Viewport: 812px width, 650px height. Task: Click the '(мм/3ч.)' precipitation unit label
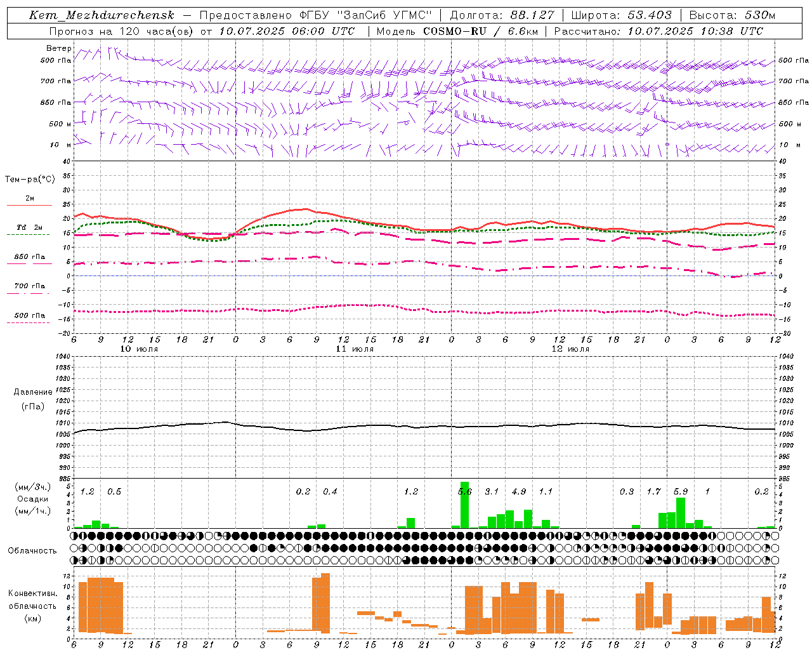click(x=33, y=487)
